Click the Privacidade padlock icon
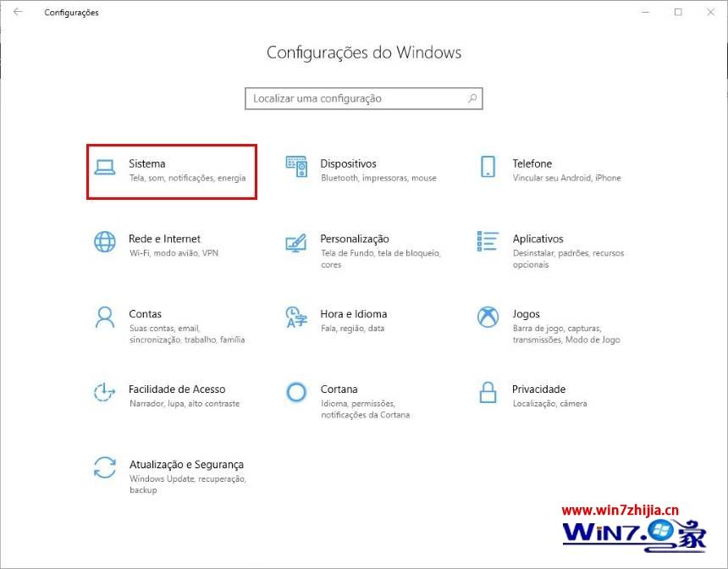This screenshot has width=728, height=569. click(488, 392)
